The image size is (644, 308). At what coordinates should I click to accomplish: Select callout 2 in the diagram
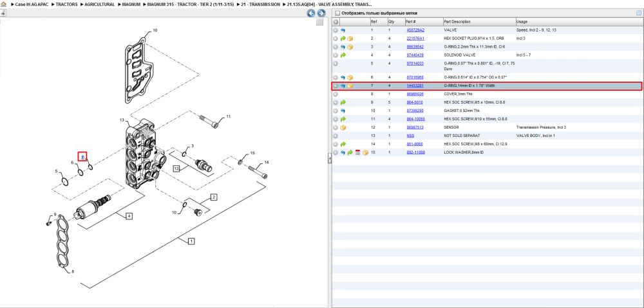pyautogui.click(x=214, y=197)
